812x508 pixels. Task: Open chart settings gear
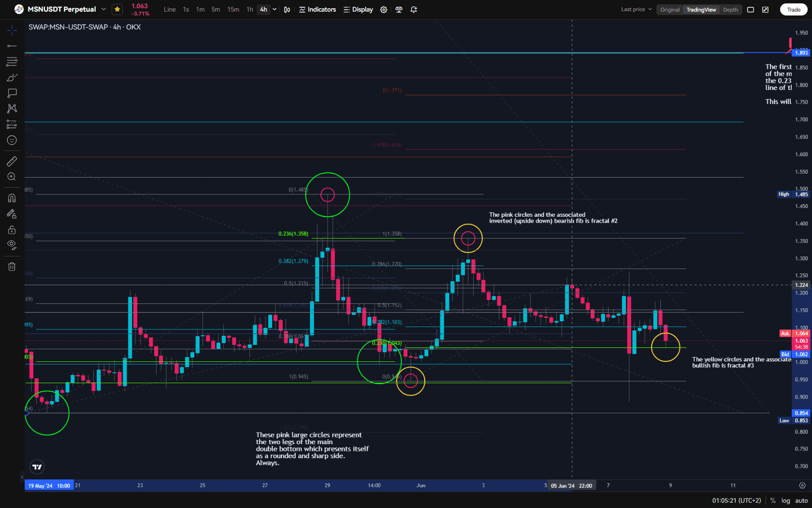(x=384, y=9)
